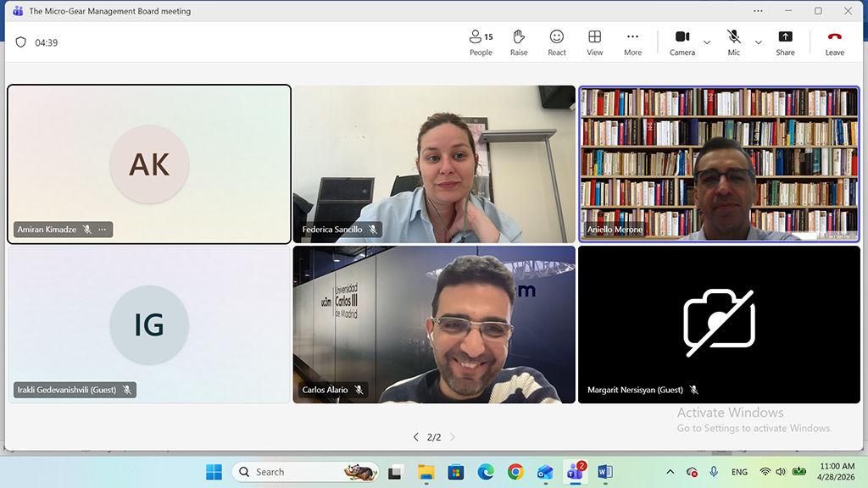Go to previous page of participants
This screenshot has width=868, height=488.
coord(415,437)
